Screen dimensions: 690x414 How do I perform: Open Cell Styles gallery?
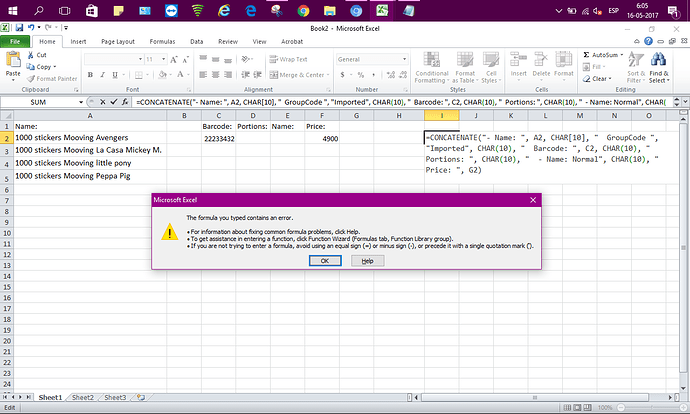[491, 67]
